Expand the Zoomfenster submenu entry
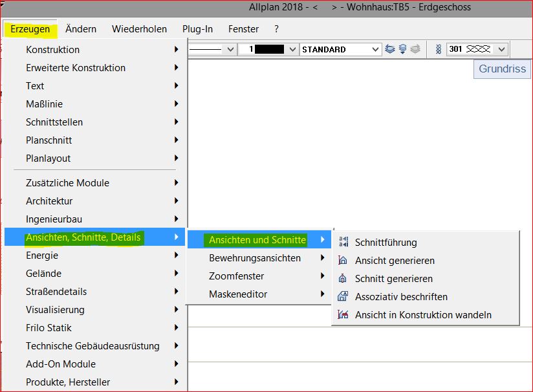The width and height of the screenshot is (533, 392). click(x=236, y=276)
